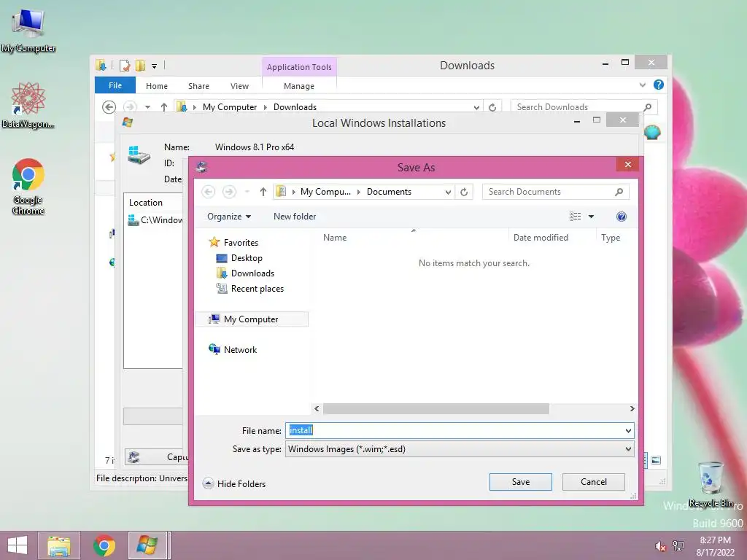
Task: Click the Save button
Action: tap(520, 482)
